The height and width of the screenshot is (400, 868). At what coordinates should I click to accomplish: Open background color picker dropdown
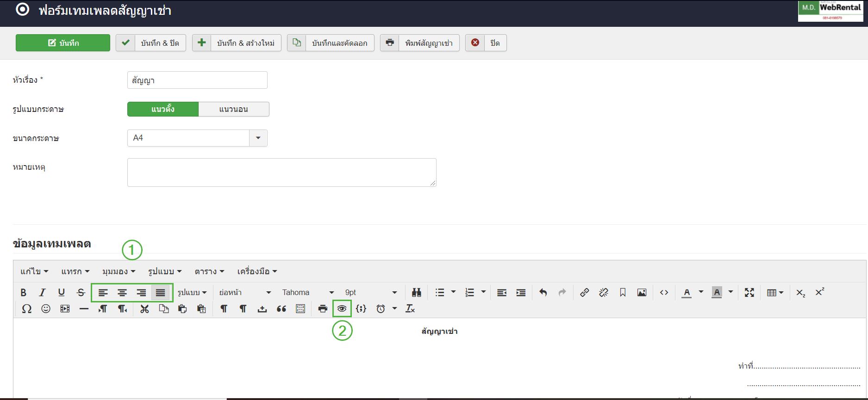[x=731, y=292]
